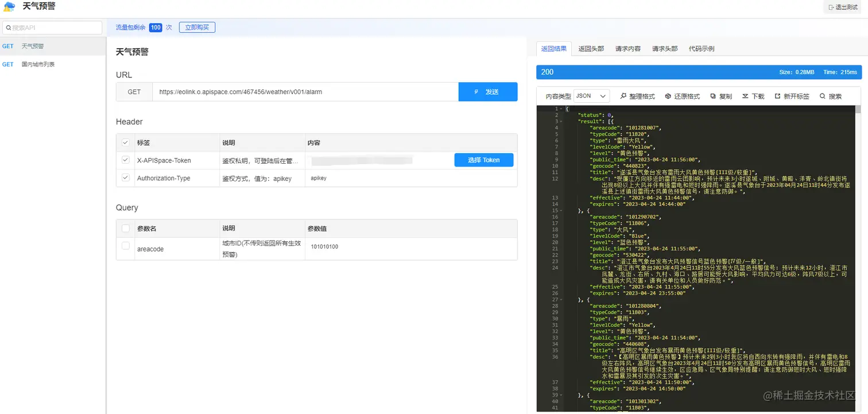This screenshot has height=414, width=868.
Task: Click the GET method box beside URL
Action: 134,92
